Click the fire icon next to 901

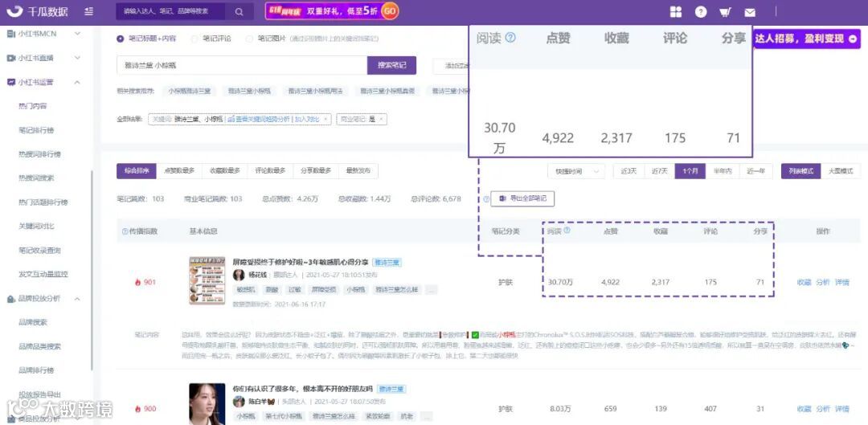coord(138,282)
